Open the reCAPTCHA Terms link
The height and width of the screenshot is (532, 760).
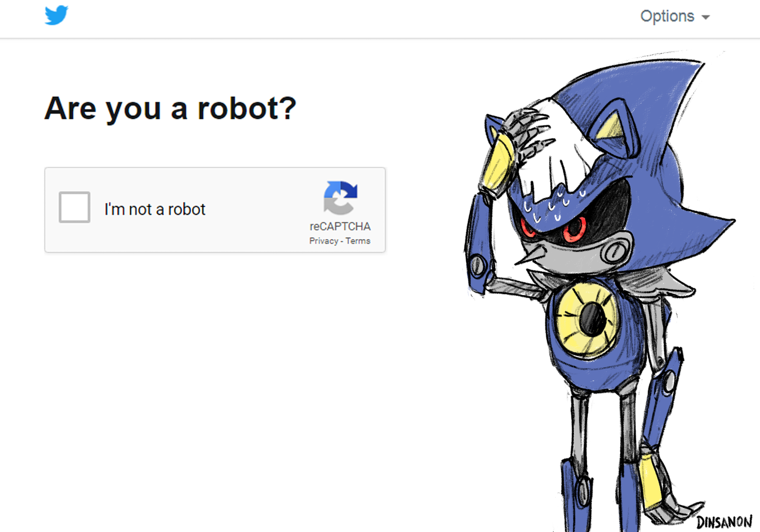[358, 241]
